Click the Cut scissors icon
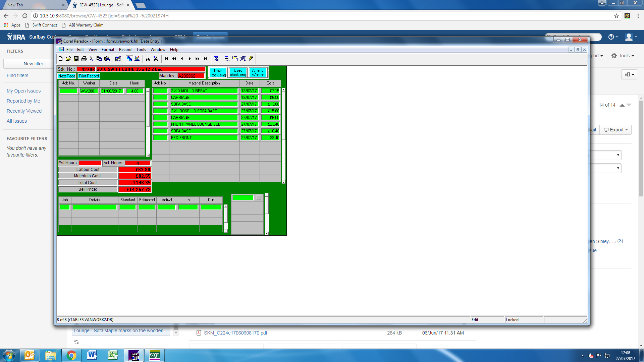The image size is (644, 362). tap(91, 59)
